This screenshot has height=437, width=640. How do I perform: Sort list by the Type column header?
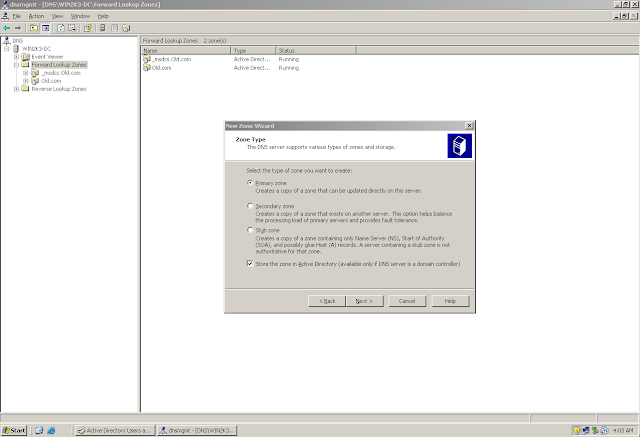(253, 51)
